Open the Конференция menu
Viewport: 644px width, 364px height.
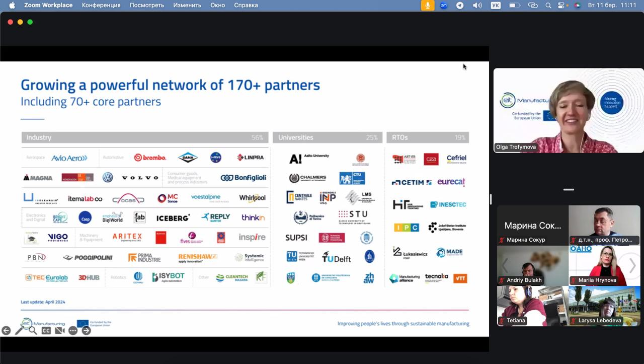(x=101, y=5)
